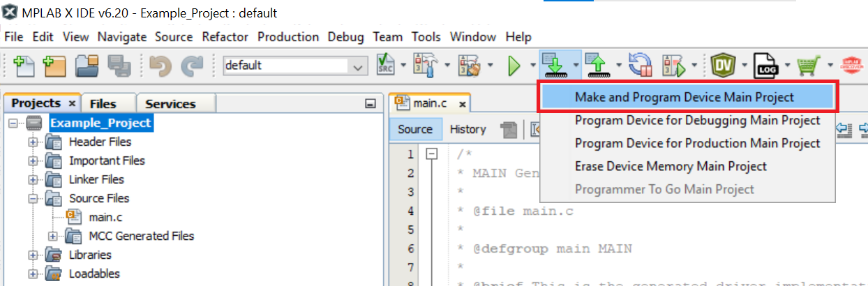Click the Save All toolbar icon

pos(119,66)
